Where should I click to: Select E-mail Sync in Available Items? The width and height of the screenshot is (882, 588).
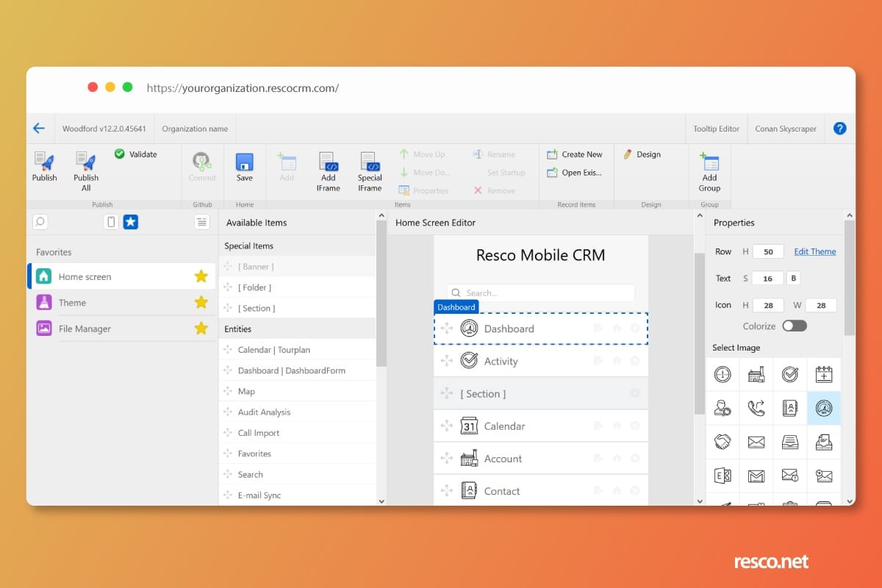(x=298, y=495)
